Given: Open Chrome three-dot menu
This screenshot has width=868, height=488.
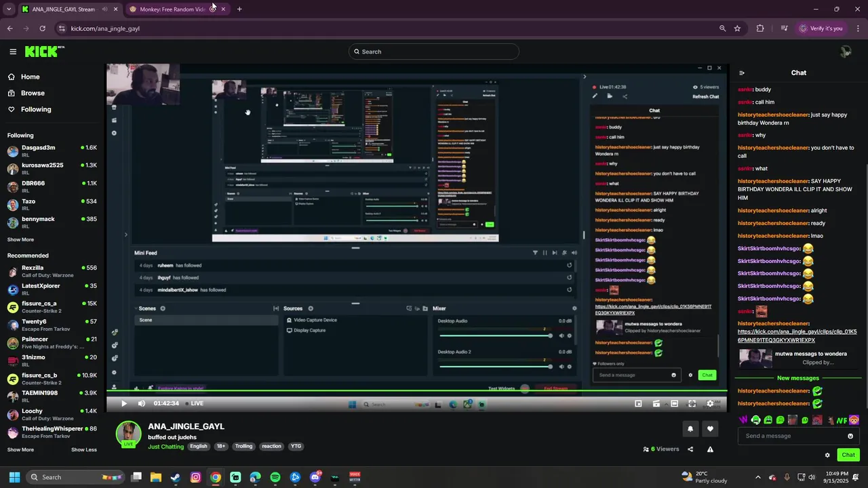Looking at the screenshot, I should [x=858, y=28].
